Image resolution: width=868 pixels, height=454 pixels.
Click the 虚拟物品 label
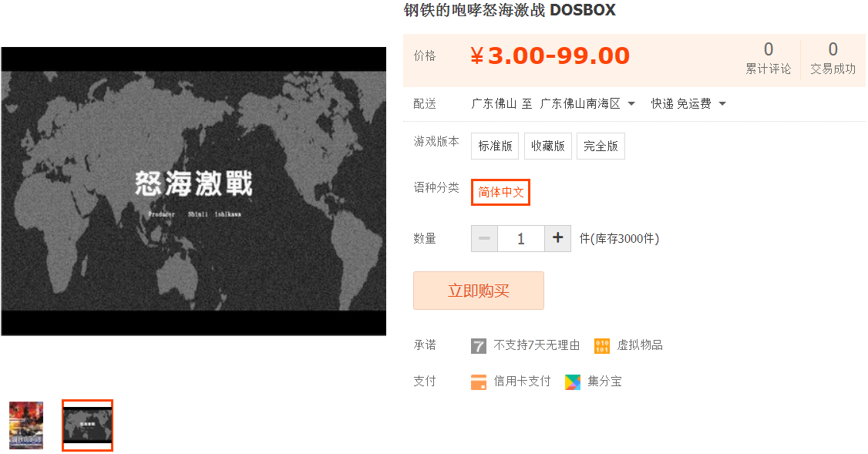point(639,345)
